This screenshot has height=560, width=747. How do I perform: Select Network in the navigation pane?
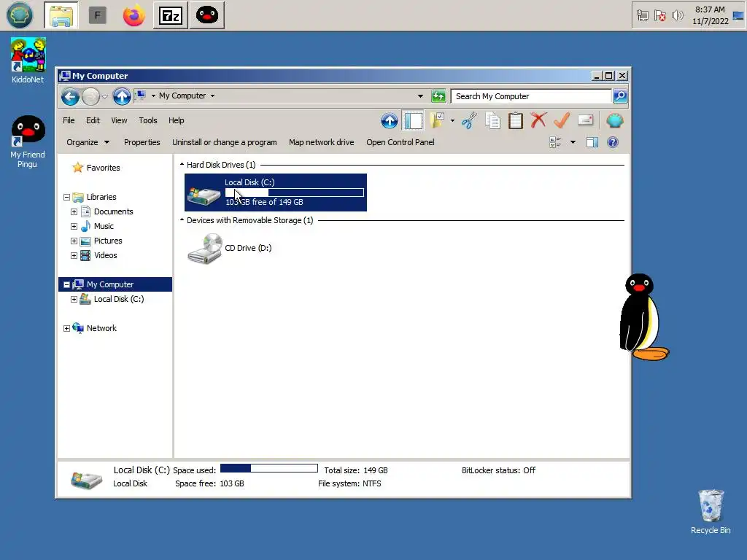101,328
